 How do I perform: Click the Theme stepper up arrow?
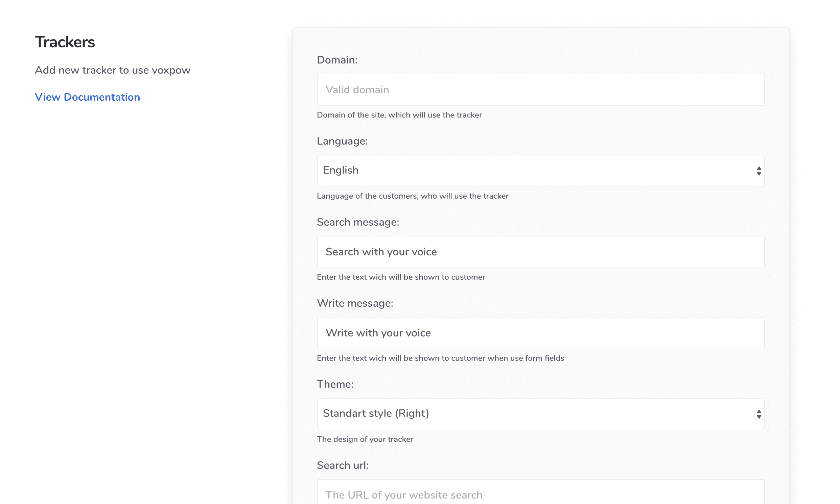759,410
